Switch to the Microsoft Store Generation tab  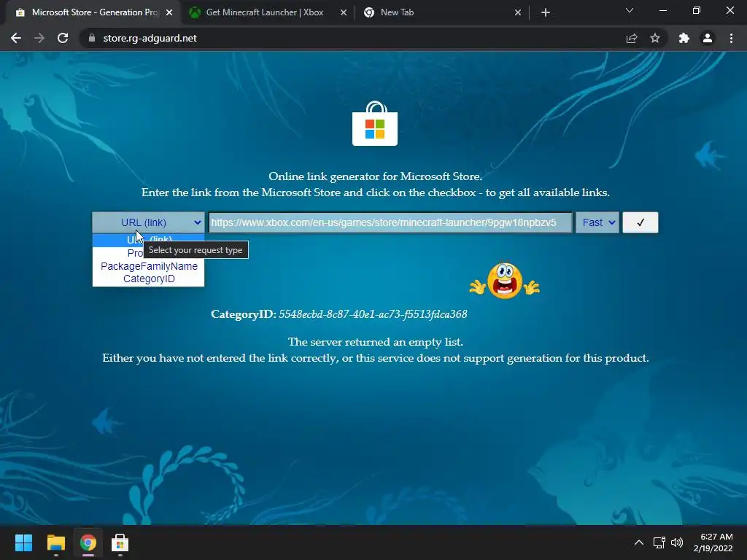pos(90,12)
